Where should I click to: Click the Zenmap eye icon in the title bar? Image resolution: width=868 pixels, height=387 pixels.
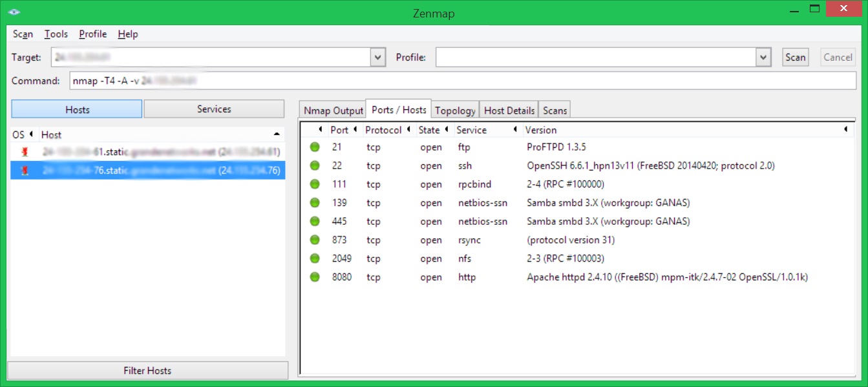pyautogui.click(x=14, y=12)
